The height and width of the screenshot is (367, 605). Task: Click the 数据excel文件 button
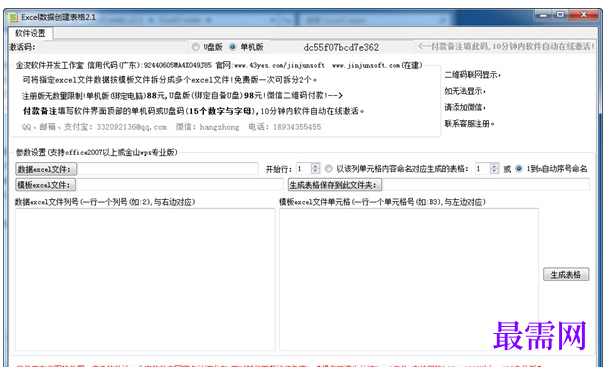46,169
